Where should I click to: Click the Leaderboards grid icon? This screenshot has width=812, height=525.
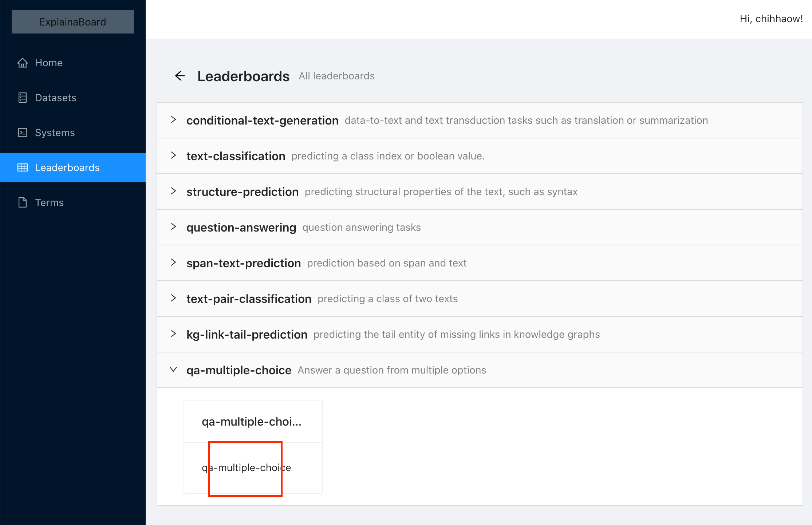tap(23, 167)
